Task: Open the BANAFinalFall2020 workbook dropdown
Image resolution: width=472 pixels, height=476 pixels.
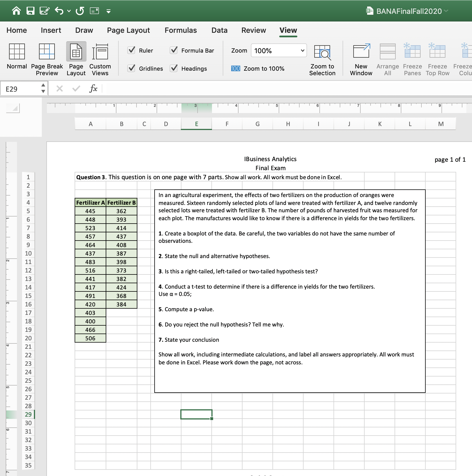Action: 446,11
